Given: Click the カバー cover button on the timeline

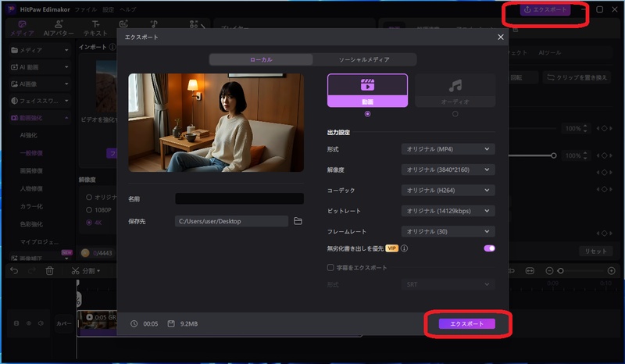Looking at the screenshot, I should tap(64, 323).
